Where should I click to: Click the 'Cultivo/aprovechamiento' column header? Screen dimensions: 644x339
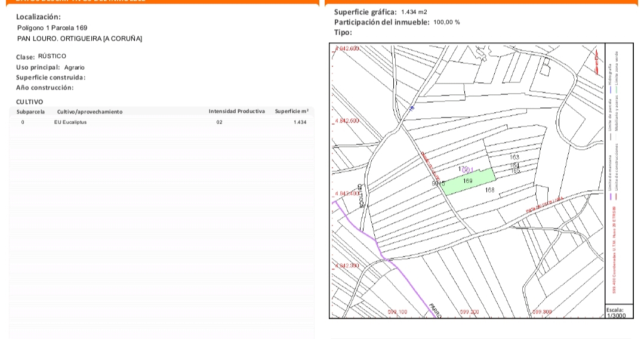pyautogui.click(x=90, y=112)
